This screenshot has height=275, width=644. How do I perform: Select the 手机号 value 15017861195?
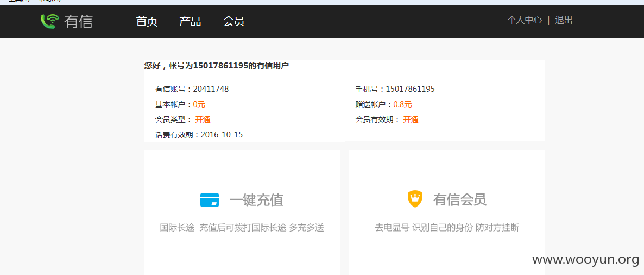411,89
